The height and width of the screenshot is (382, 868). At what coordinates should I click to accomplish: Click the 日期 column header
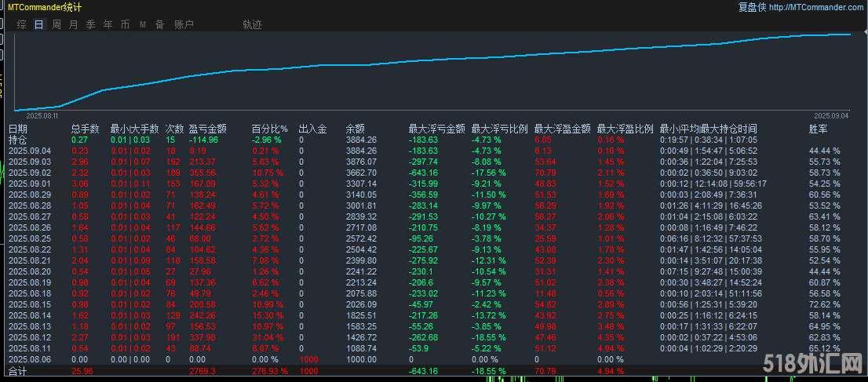click(x=18, y=129)
